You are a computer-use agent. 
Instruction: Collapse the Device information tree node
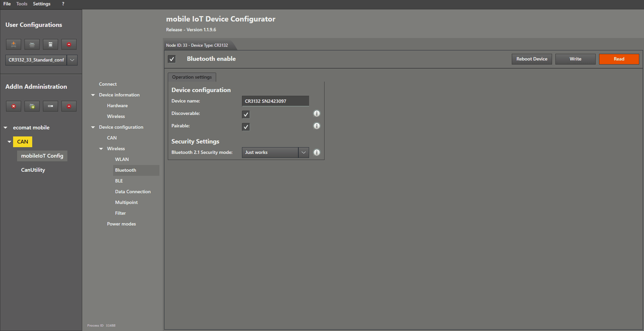click(93, 95)
